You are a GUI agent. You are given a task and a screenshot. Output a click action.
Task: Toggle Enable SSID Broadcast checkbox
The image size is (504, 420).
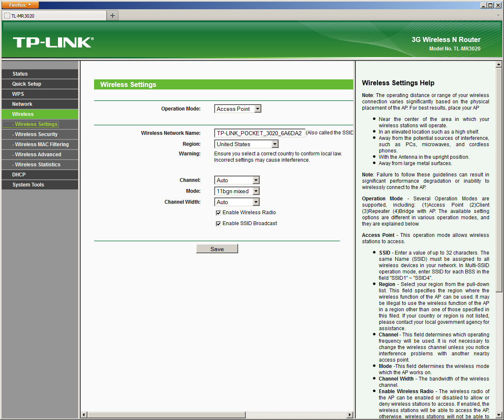coord(218,224)
